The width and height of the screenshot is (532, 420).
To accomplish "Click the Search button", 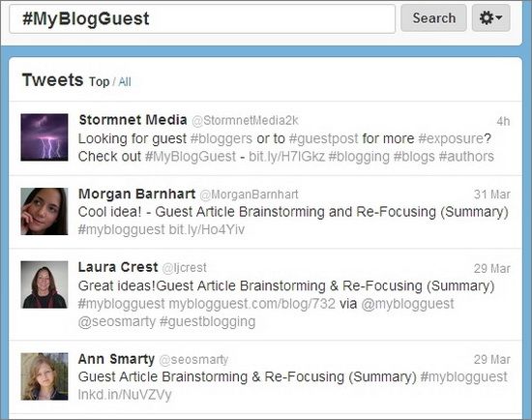I will coord(433,18).
